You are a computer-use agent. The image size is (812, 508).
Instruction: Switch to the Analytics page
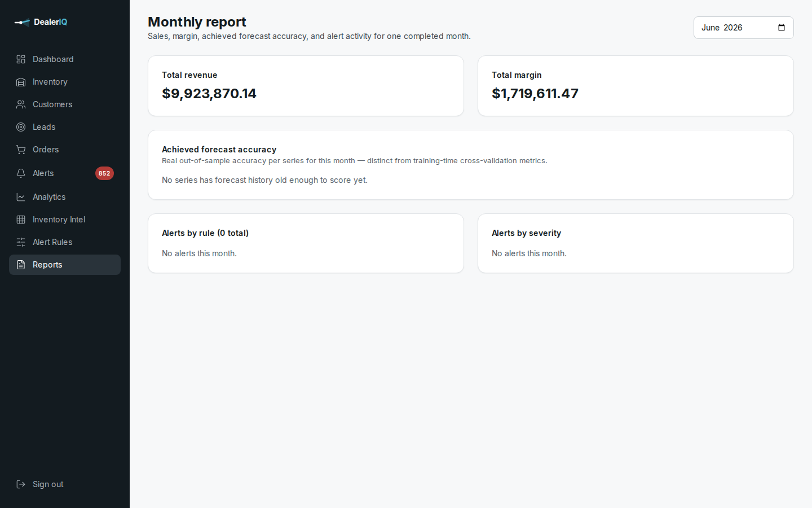click(x=65, y=197)
